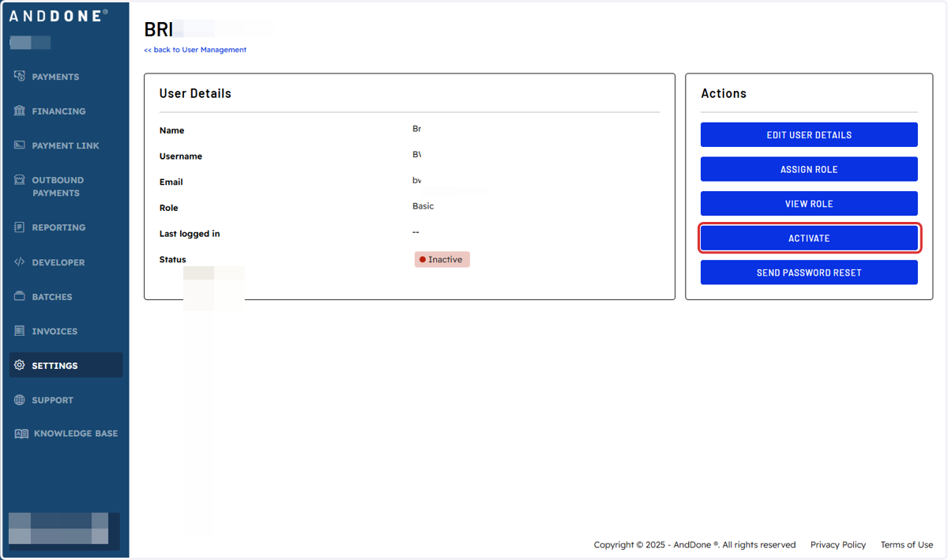Click the Batches icon
The image size is (948, 560).
[x=20, y=297]
